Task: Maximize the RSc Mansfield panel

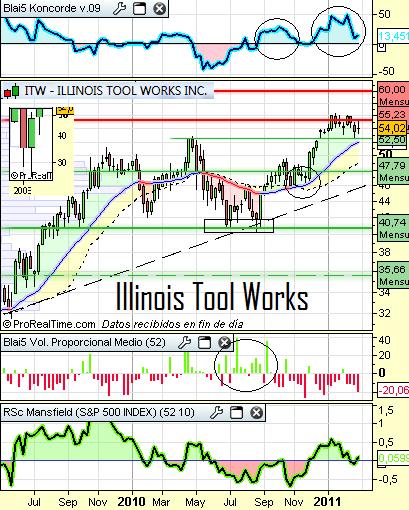Action: pyautogui.click(x=237, y=413)
